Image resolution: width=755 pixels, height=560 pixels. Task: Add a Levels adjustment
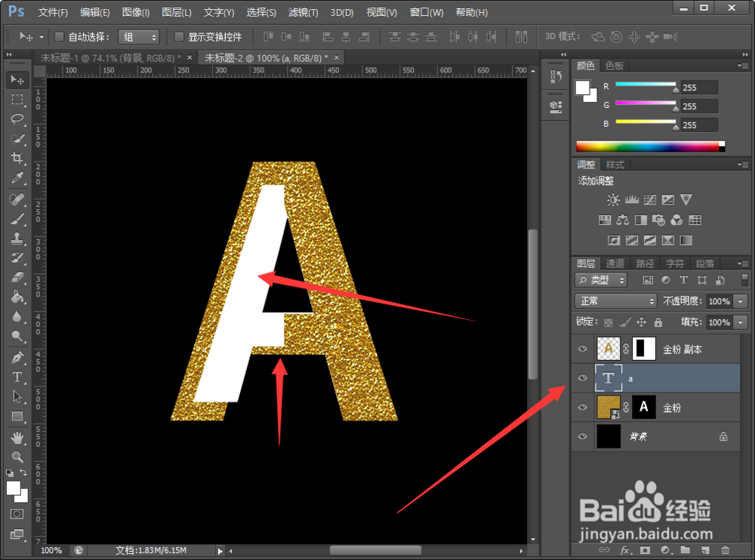click(x=631, y=199)
